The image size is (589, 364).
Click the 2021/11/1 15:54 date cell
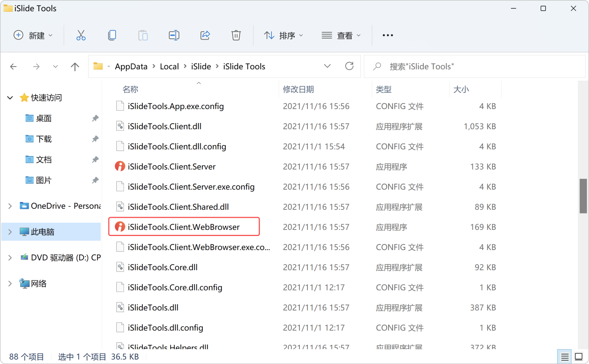coord(314,147)
